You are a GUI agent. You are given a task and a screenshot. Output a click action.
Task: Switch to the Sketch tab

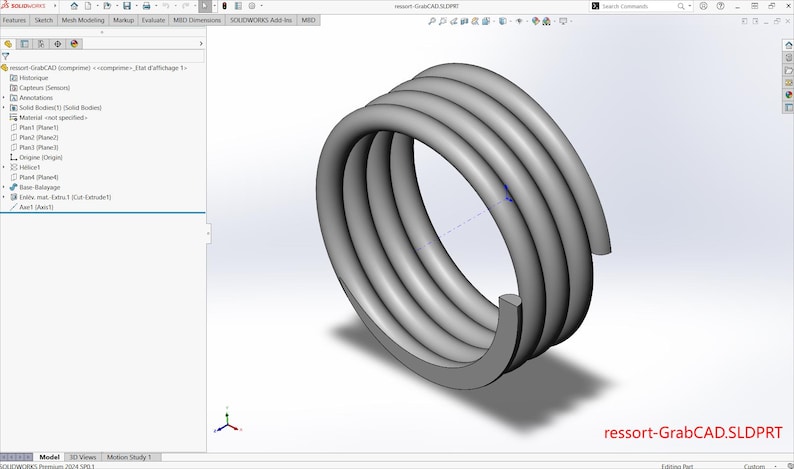click(44, 20)
